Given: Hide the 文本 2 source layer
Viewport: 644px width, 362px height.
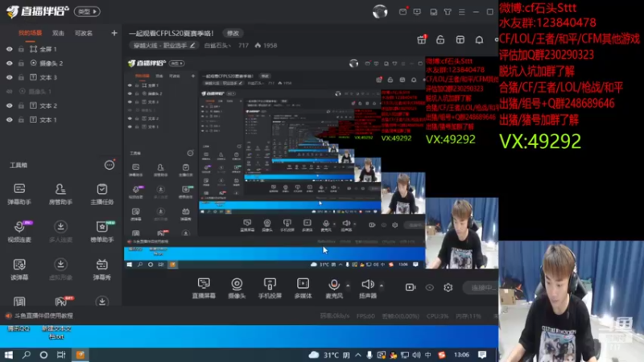Looking at the screenshot, I should pos(10,105).
